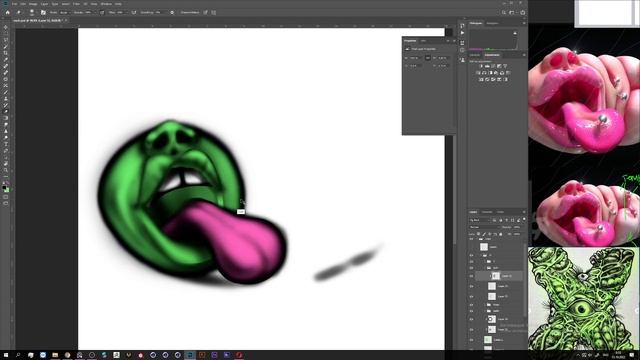Add a Levels adjustment layer
This screenshot has height=360, width=640.
click(487, 66)
